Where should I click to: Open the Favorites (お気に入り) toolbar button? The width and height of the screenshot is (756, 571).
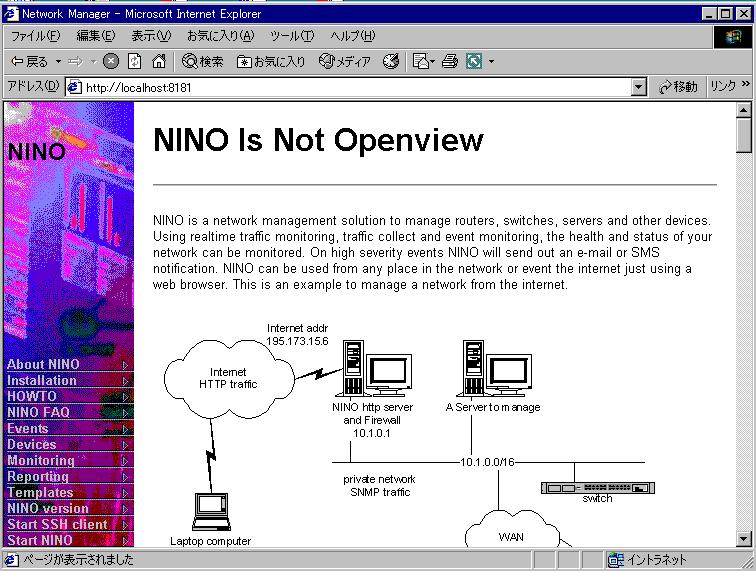[x=271, y=62]
